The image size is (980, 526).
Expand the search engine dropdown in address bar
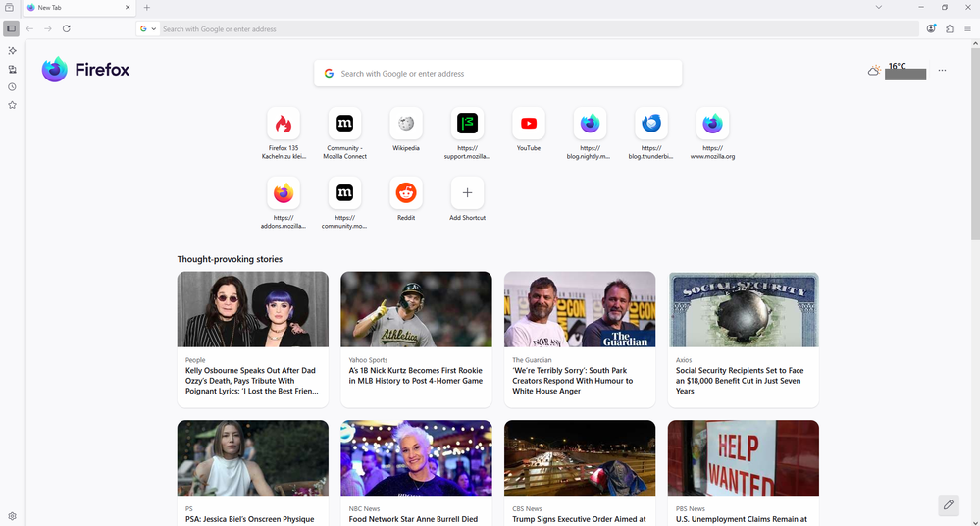pos(149,29)
